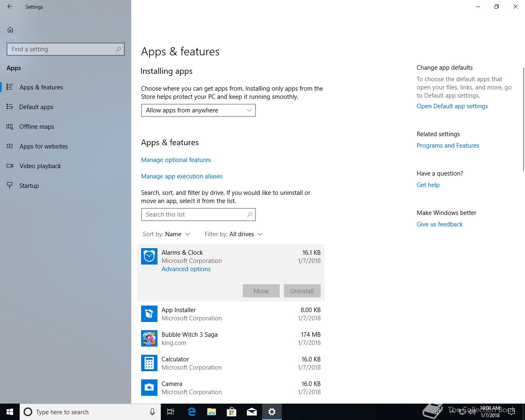This screenshot has width=525, height=420.
Task: Click the vertical scrollbar on the right
Action: point(523,119)
